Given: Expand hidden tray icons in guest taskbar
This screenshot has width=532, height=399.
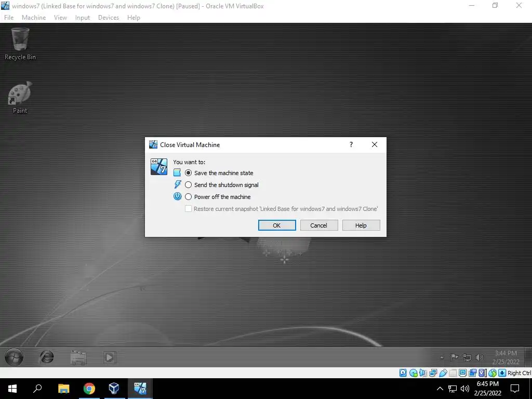Looking at the screenshot, I should (x=442, y=357).
